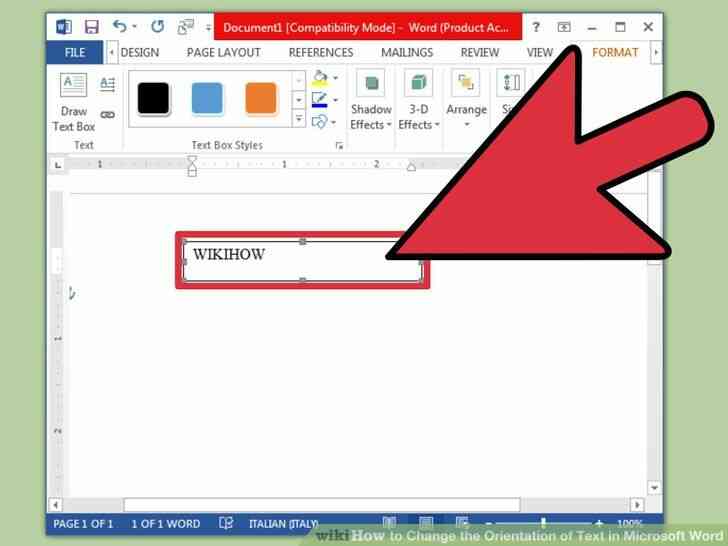Open Word Help question mark
728x546 pixels.
(x=536, y=27)
